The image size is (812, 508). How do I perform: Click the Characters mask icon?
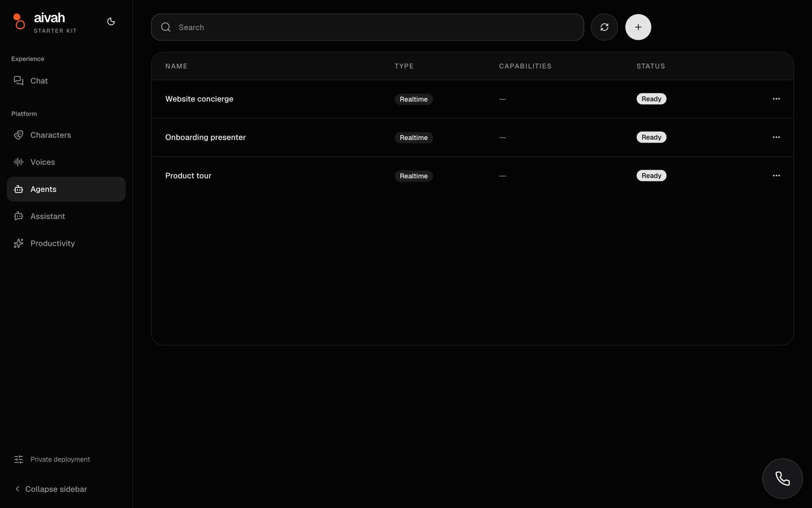tap(18, 135)
